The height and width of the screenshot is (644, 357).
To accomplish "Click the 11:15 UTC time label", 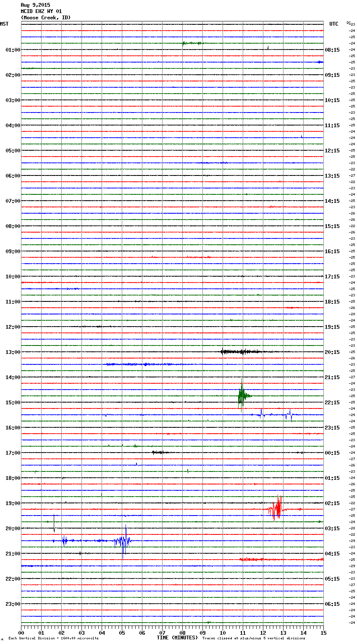I will [x=332, y=125].
